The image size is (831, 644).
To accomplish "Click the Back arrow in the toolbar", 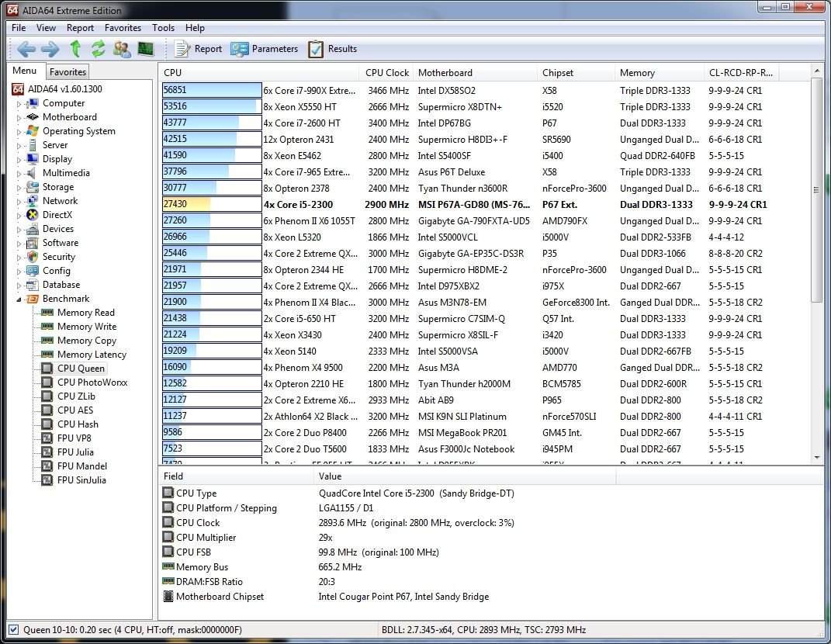I will pyautogui.click(x=26, y=49).
